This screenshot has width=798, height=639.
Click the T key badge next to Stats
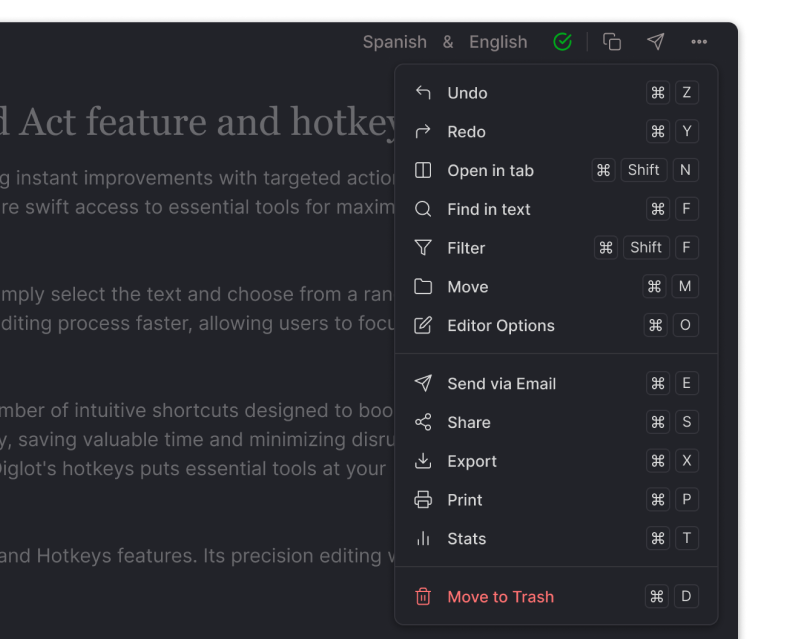click(x=687, y=538)
